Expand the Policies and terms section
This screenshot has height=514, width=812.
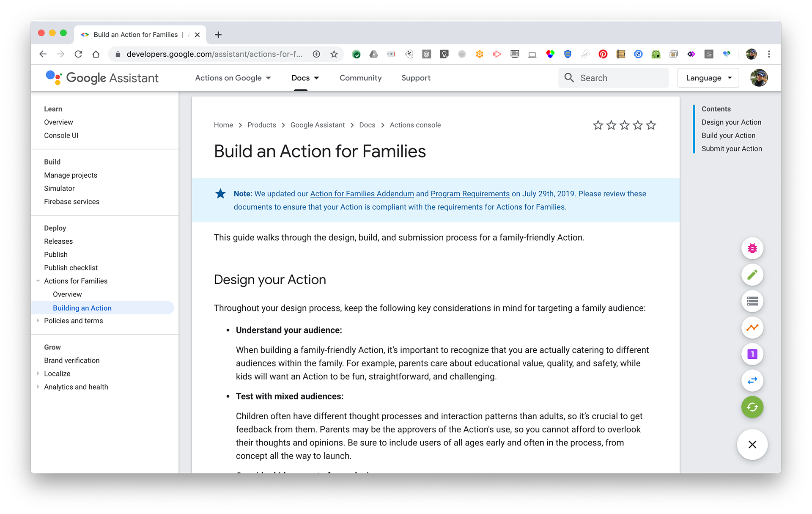[38, 321]
